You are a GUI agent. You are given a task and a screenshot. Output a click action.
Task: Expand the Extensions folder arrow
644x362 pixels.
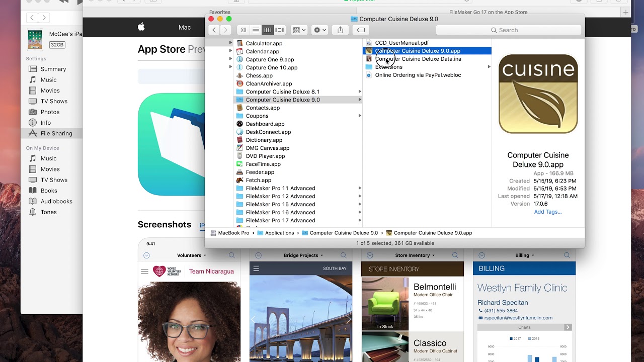tap(489, 67)
